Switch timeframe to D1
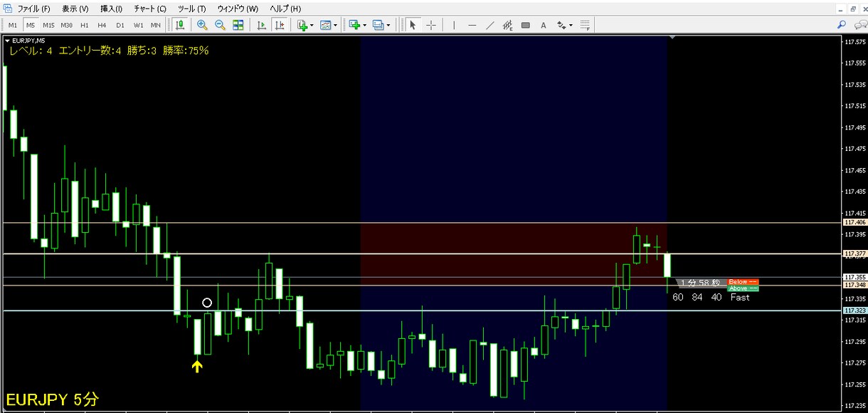The height and width of the screenshot is (413, 868). click(x=120, y=25)
